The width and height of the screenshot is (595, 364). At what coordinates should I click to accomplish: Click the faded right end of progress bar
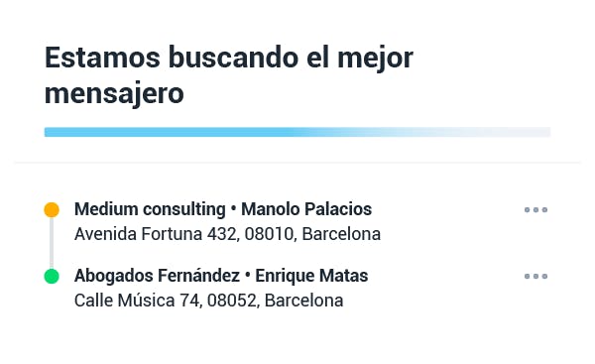(x=493, y=132)
